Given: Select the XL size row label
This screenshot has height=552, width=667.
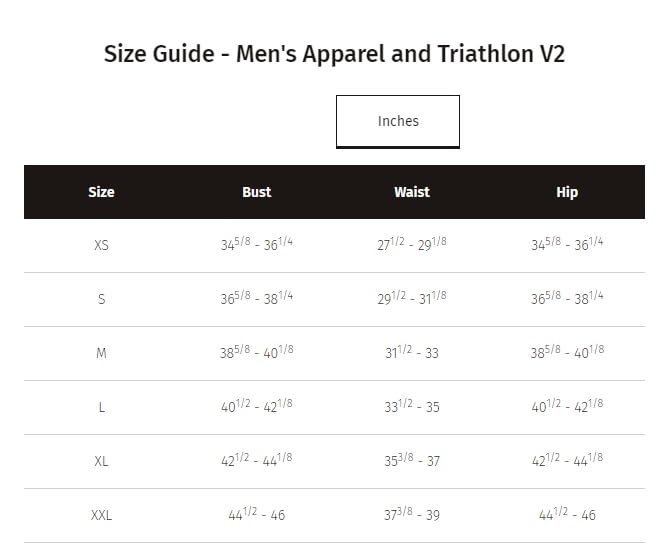Looking at the screenshot, I should (101, 461).
